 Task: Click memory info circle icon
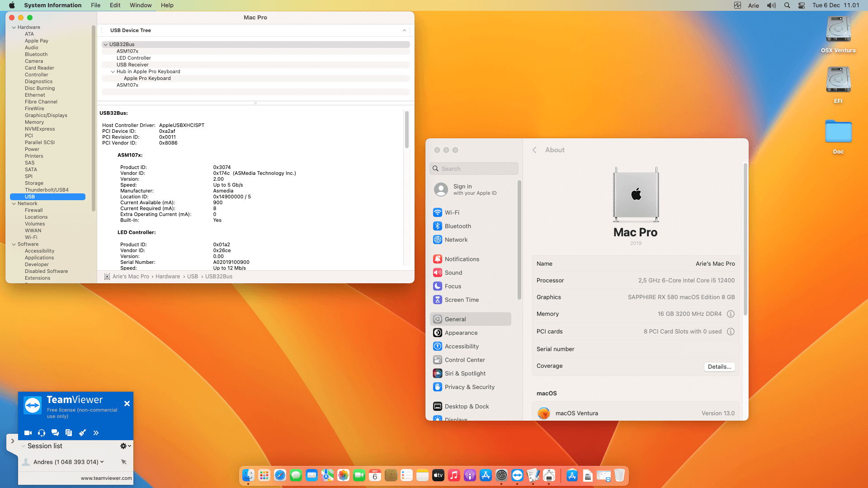(x=731, y=314)
